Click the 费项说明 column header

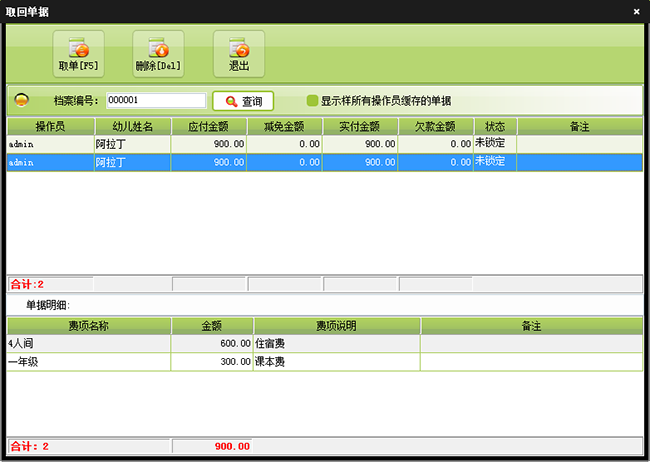[x=337, y=326]
